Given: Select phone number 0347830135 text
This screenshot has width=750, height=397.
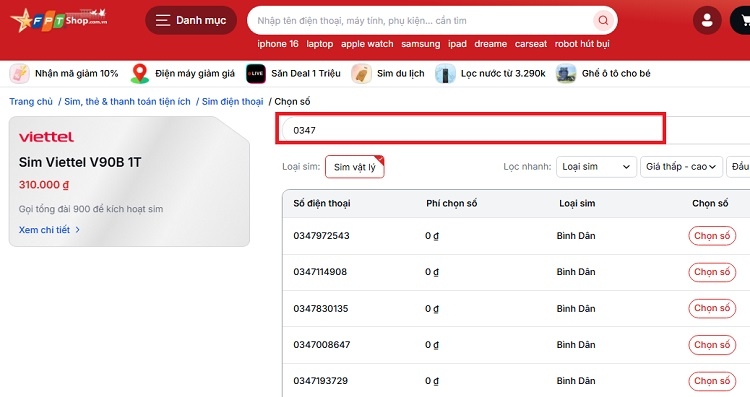Looking at the screenshot, I should tap(321, 309).
